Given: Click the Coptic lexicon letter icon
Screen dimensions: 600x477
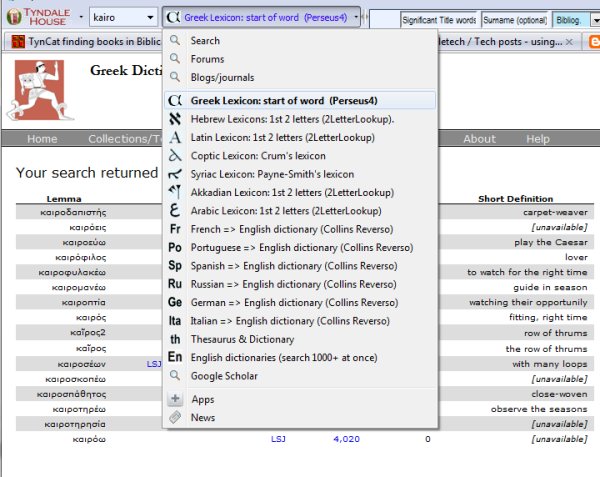Looking at the screenshot, I should (x=175, y=156).
